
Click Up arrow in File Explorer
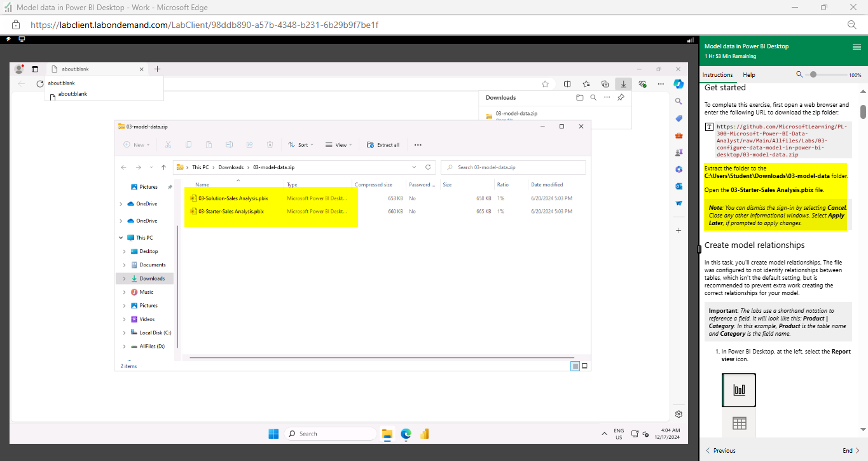pos(163,167)
